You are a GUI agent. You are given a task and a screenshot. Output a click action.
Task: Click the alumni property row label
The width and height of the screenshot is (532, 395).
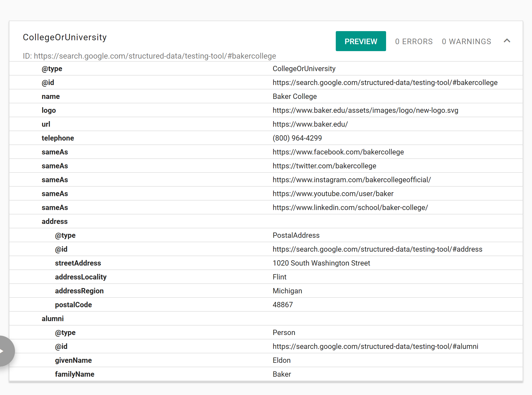click(53, 319)
